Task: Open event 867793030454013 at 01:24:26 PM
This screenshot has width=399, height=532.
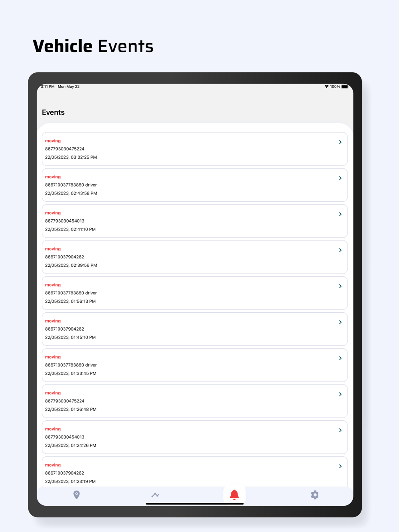Action: click(x=195, y=437)
